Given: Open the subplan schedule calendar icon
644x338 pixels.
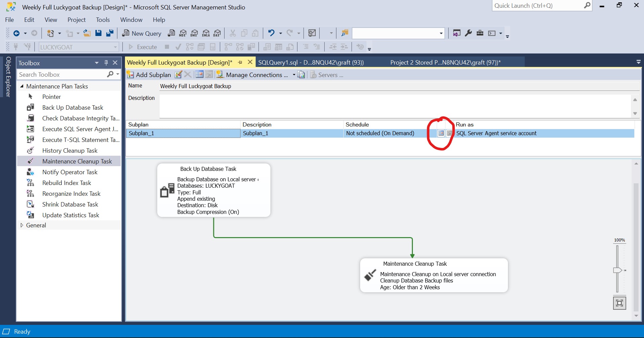Looking at the screenshot, I should [x=441, y=134].
